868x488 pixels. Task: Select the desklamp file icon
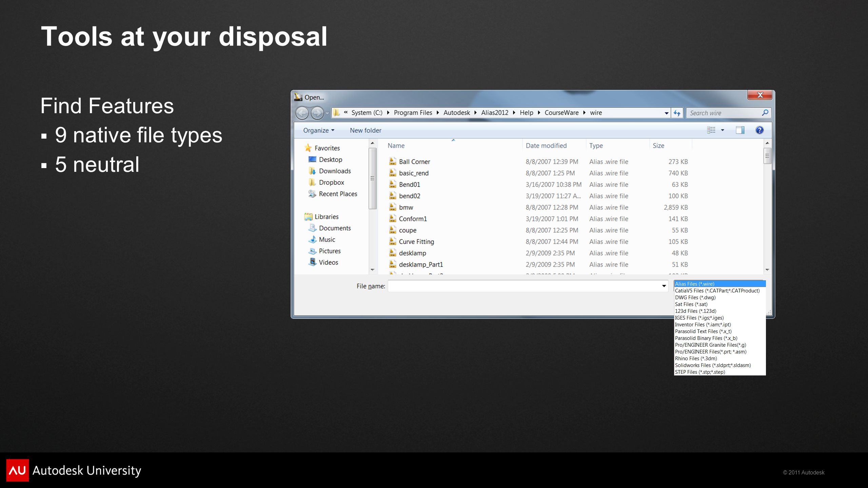pos(393,253)
